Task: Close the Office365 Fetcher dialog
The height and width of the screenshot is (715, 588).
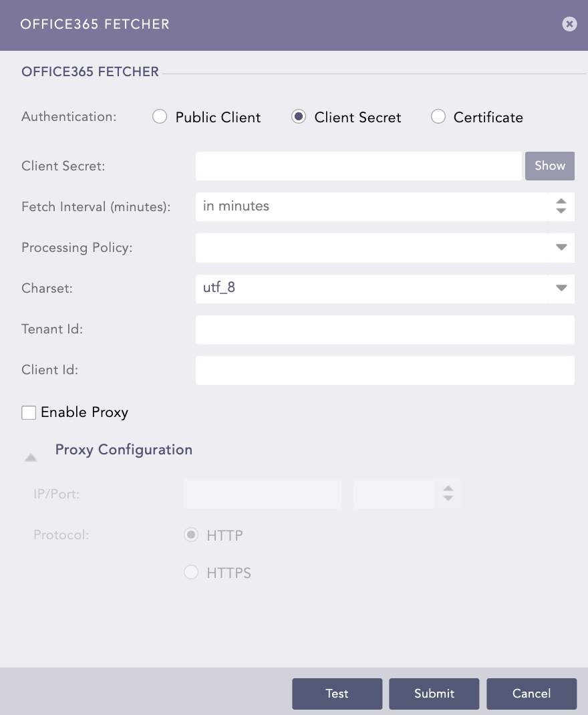Action: click(x=569, y=24)
